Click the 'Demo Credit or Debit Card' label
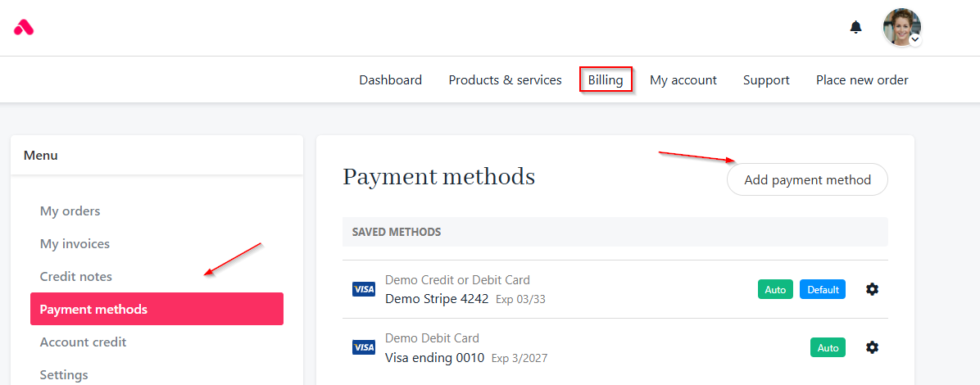Image resolution: width=980 pixels, height=385 pixels. coord(457,280)
